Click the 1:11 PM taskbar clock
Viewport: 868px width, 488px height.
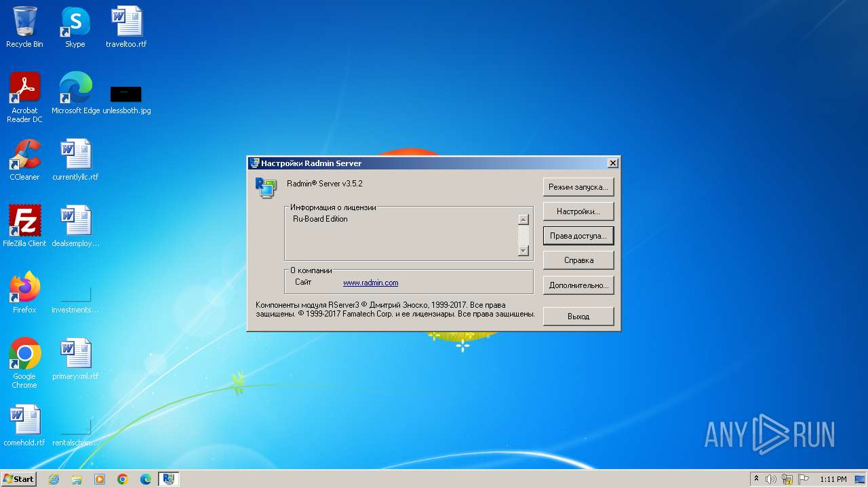click(x=833, y=479)
